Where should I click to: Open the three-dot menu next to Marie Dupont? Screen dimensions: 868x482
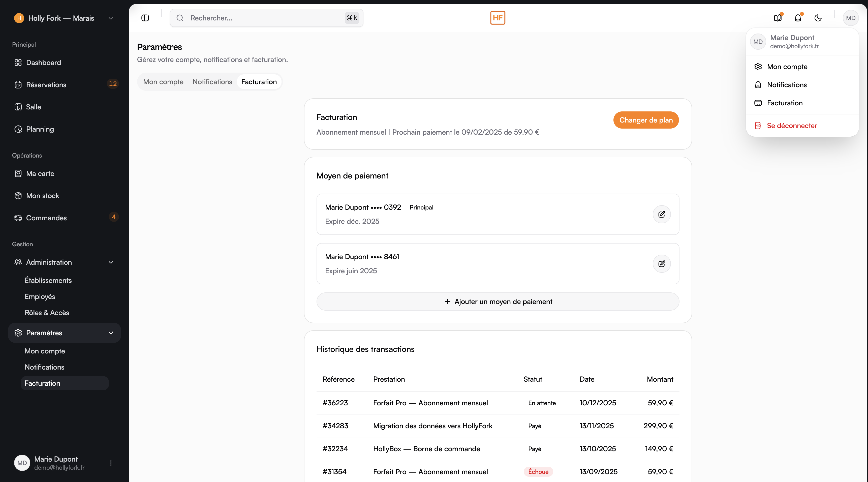click(111, 463)
